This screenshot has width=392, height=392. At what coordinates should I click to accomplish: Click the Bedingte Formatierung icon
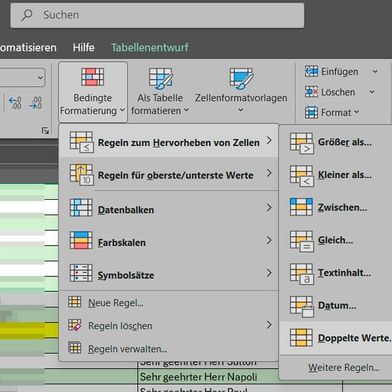point(93,77)
